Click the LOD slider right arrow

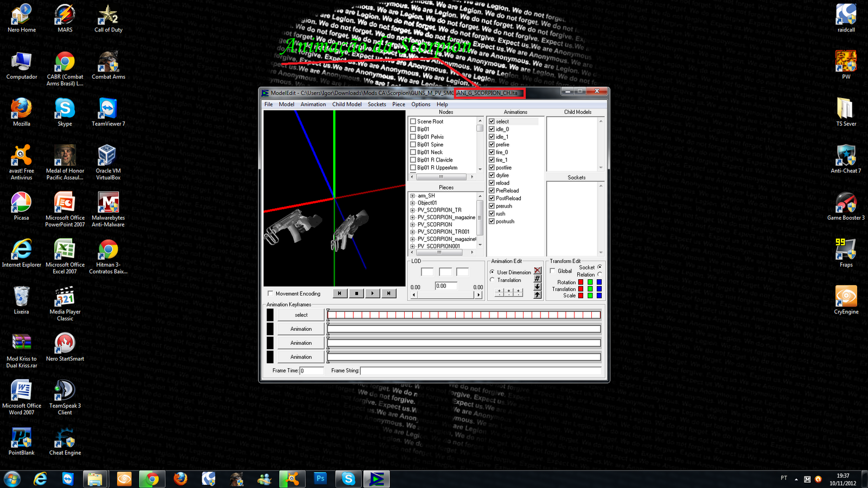pyautogui.click(x=478, y=295)
